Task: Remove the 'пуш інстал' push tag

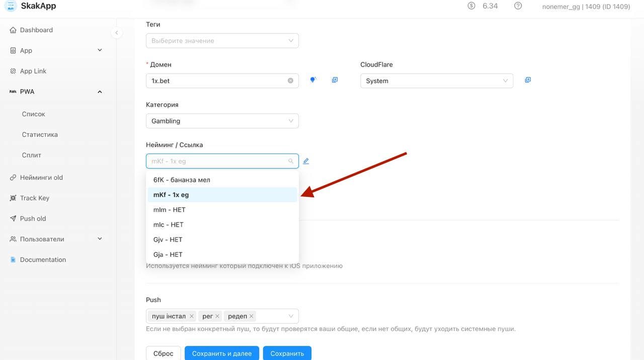Action: tap(192, 316)
